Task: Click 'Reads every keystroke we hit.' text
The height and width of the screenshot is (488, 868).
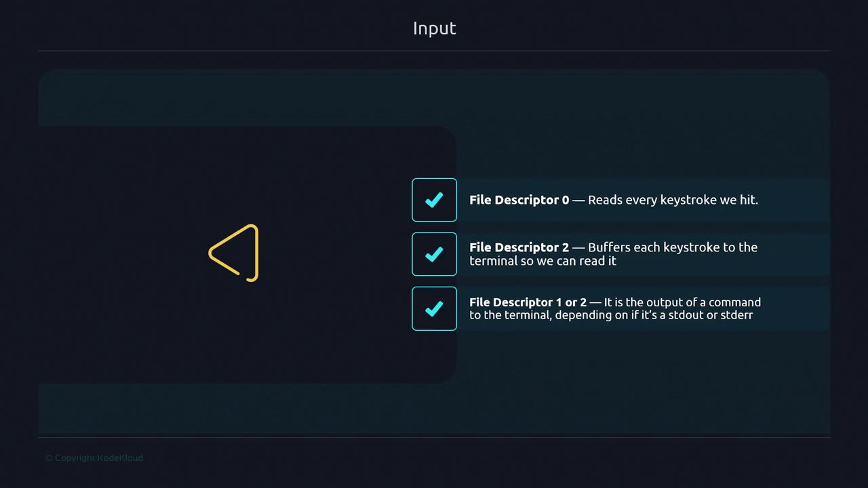Action: (673, 200)
